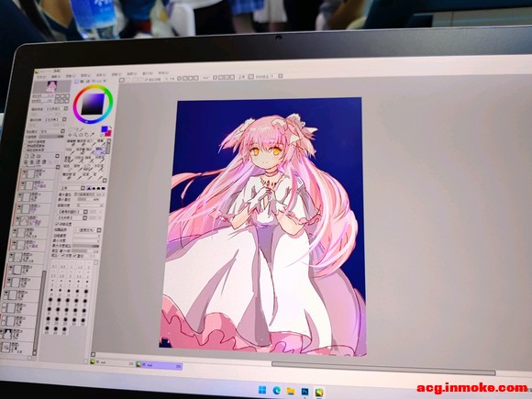Screen dimensions: 532x399
Task: Pick the eyedropper color tool
Action: [92, 134]
